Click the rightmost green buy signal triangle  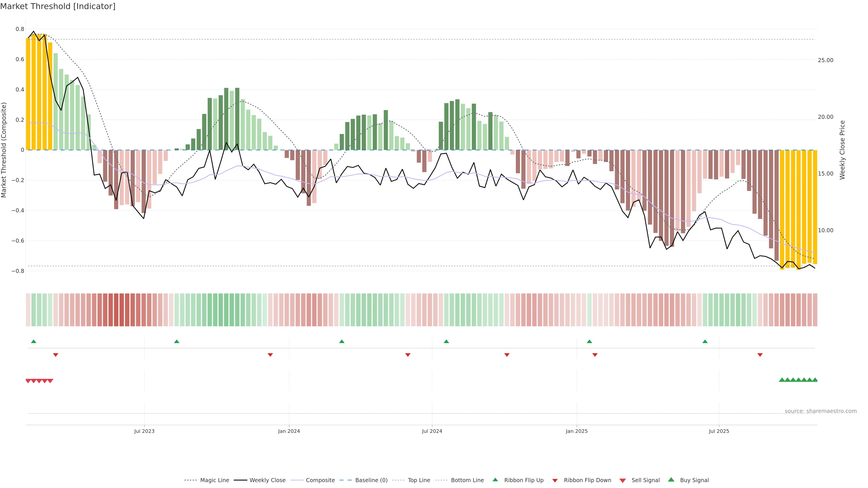point(815,380)
